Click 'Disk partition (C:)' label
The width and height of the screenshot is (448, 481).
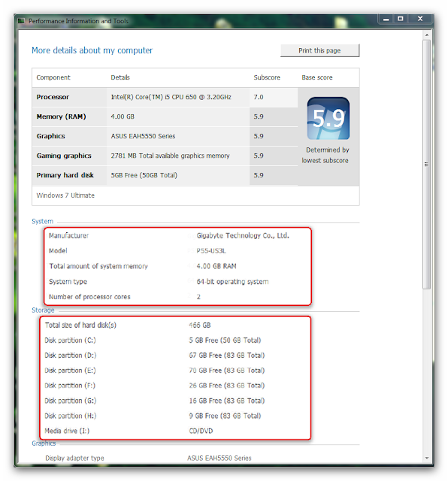[x=70, y=340]
